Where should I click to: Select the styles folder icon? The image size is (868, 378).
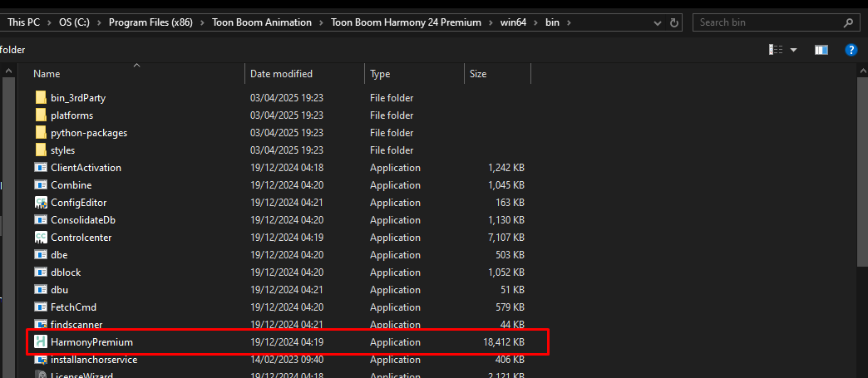(41, 150)
